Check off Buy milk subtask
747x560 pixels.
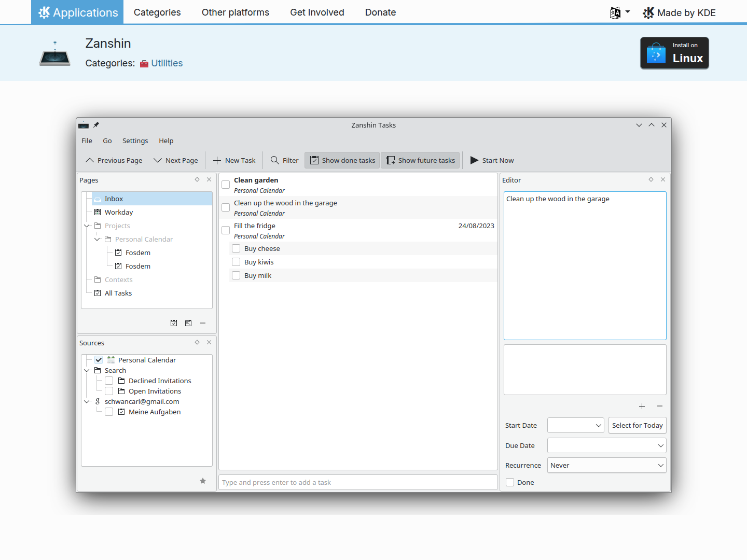236,275
